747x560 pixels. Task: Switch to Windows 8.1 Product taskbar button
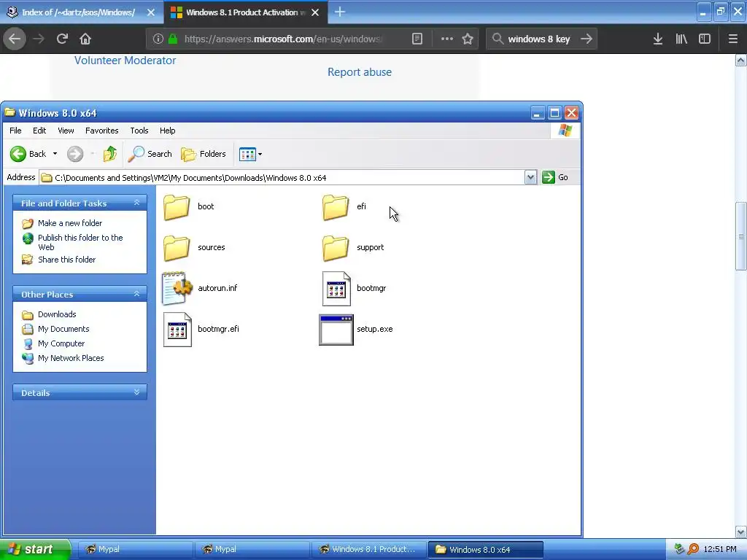(369, 549)
